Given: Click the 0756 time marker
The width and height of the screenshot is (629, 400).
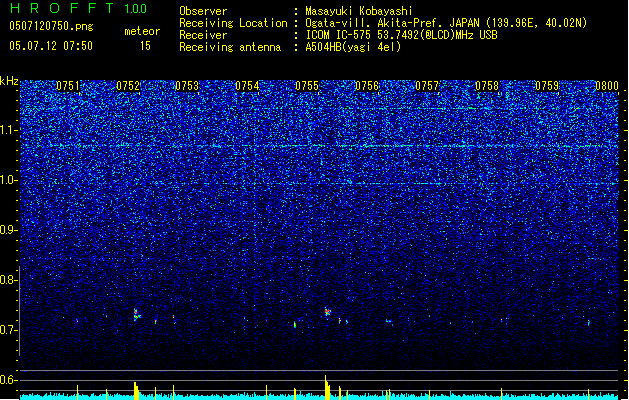Looking at the screenshot, I should pyautogui.click(x=367, y=86).
